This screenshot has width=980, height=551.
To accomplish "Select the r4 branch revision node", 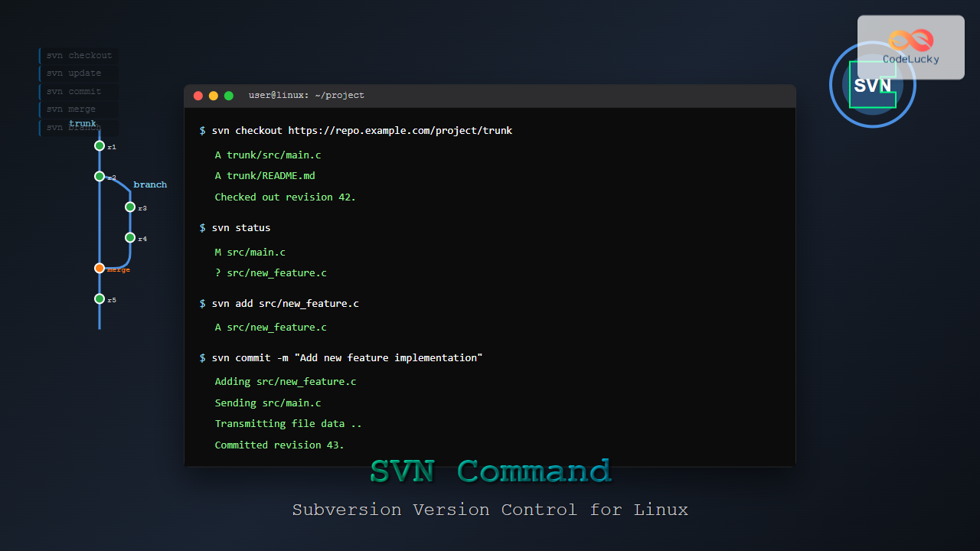I will point(130,238).
